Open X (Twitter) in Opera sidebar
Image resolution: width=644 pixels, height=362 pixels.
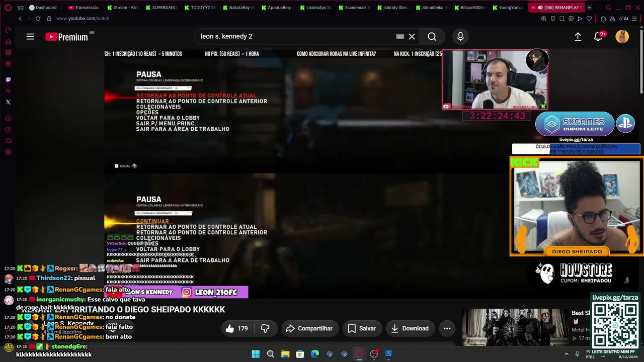pos(8,102)
